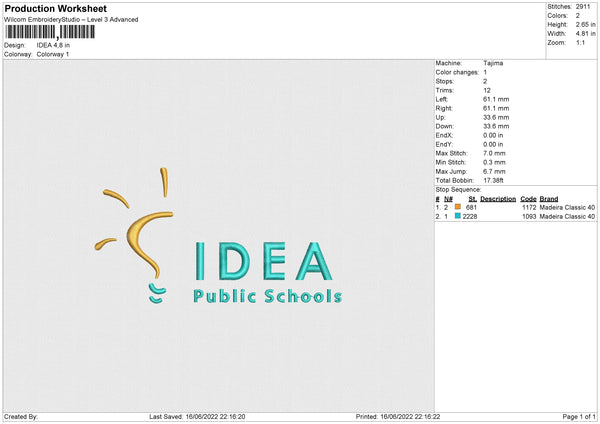600x424 pixels.
Task: Click the 'Min Stitch:' value 0.3 mm
Action: point(494,162)
